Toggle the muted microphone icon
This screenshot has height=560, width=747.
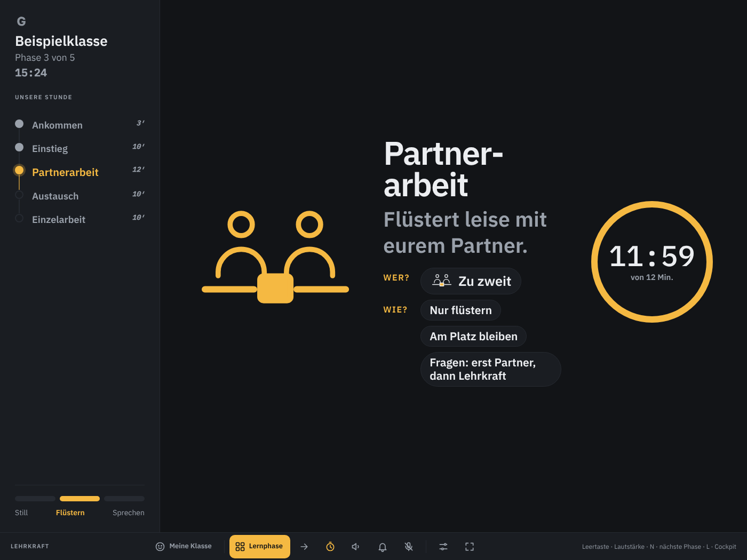coord(409,547)
